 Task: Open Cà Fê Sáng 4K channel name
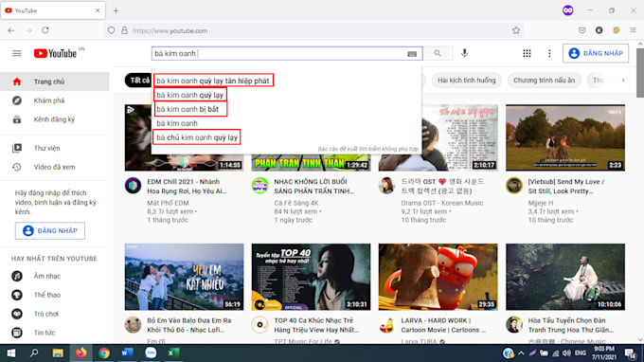click(296, 203)
